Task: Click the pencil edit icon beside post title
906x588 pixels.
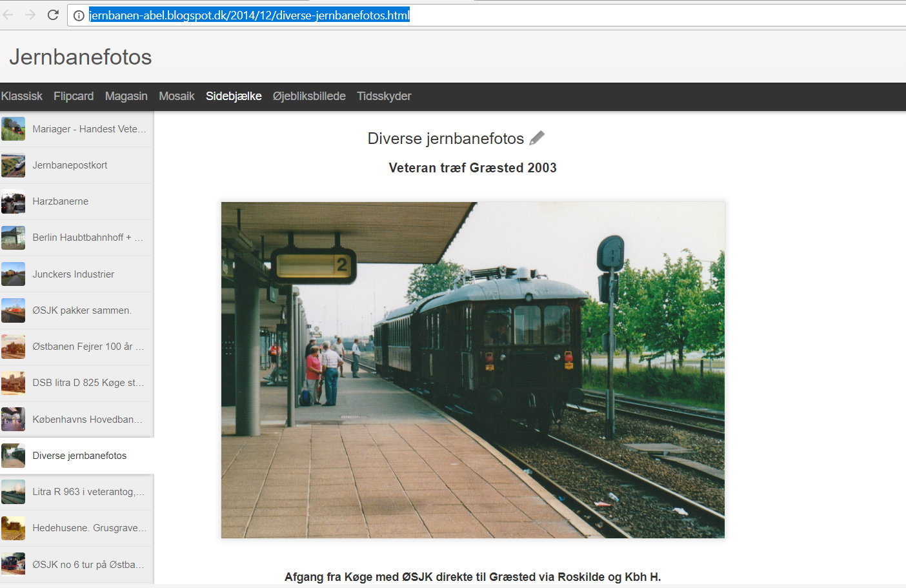Action: click(537, 138)
